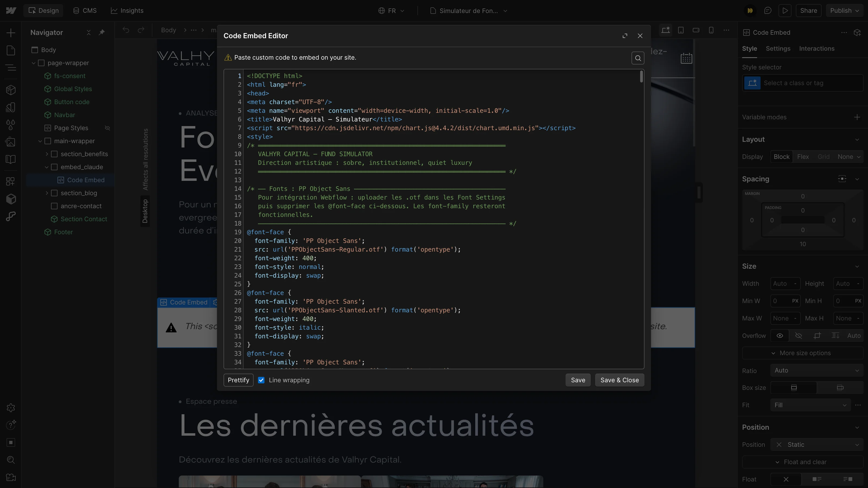Open more breakpoint options ellipsis
The image size is (868, 488).
[726, 30]
